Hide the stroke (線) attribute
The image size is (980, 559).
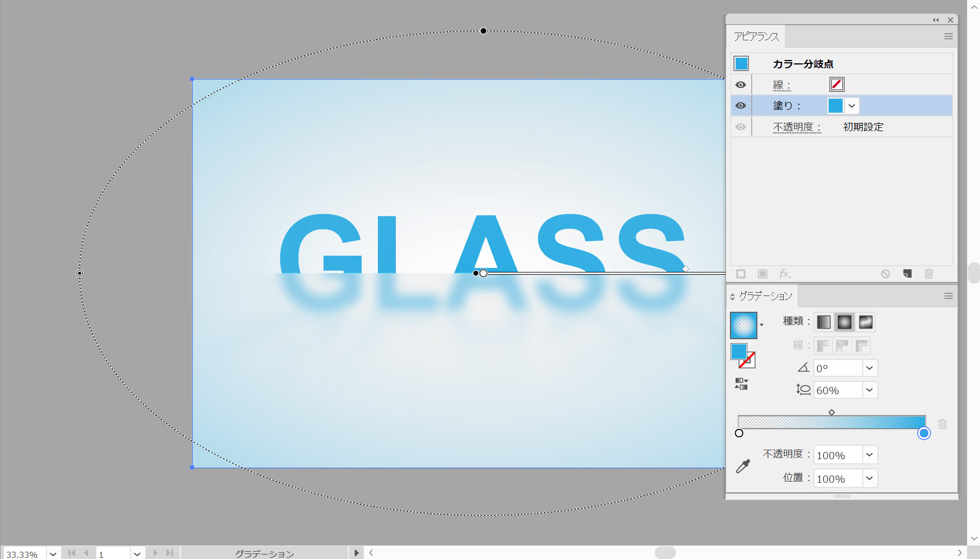(x=741, y=85)
